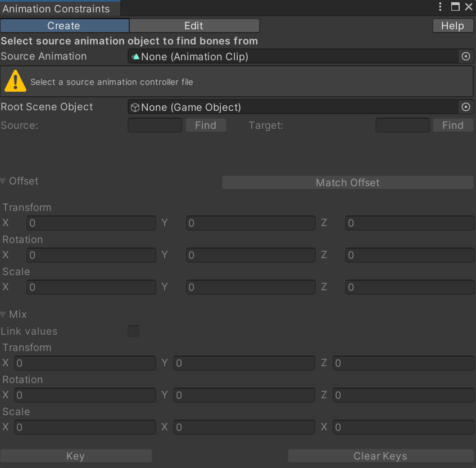Click the Source Animation clip field
This screenshot has height=468, width=476.
tap(293, 56)
